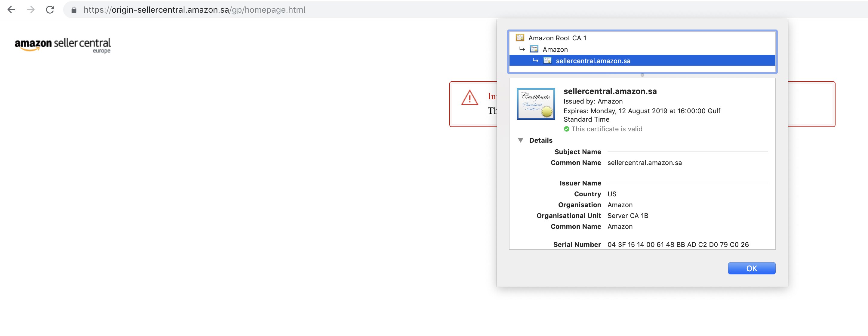Collapse the Details disclosure triangle
868x336 pixels.
click(521, 140)
